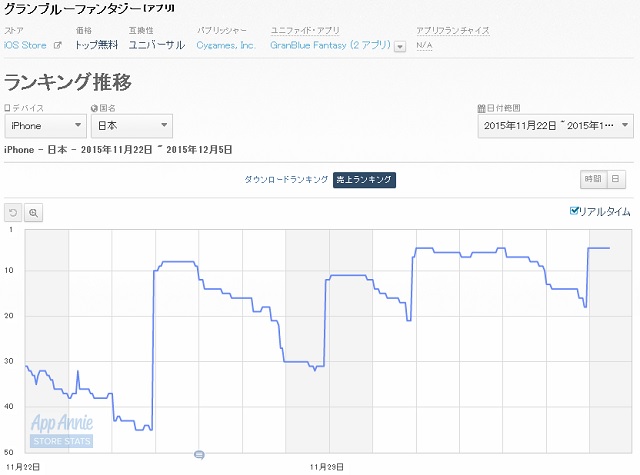
Task: Click the calendar icon beside 日付範囲
Action: click(x=482, y=108)
